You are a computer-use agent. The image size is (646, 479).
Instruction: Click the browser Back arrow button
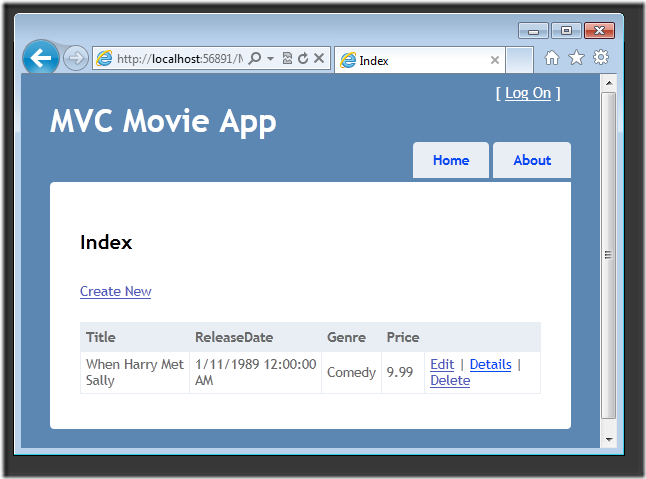(41, 58)
